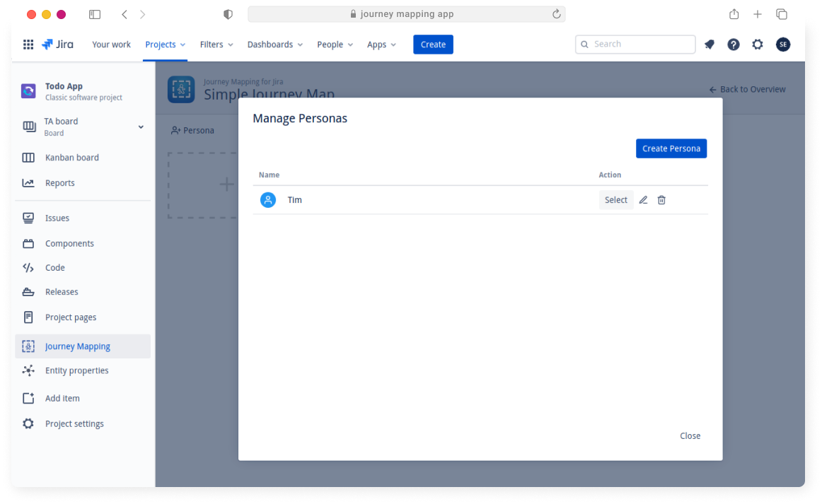This screenshot has width=822, height=504.
Task: Click the Action column header
Action: coord(610,175)
